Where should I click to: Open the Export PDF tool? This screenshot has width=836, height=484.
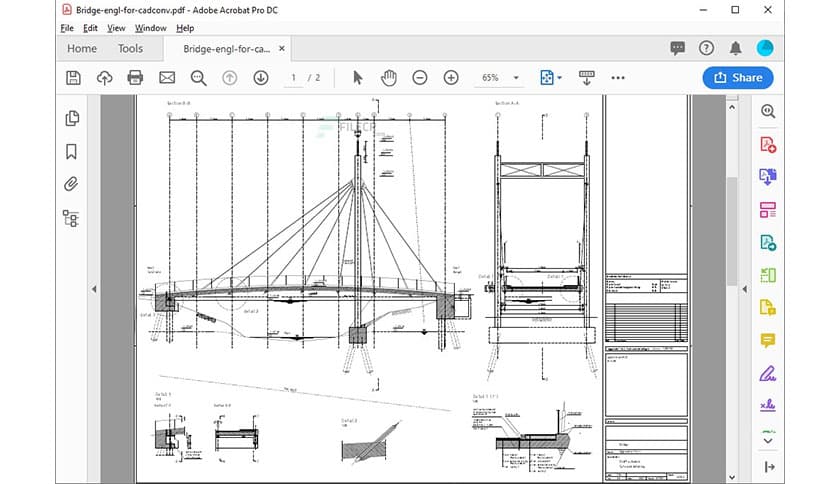[768, 177]
